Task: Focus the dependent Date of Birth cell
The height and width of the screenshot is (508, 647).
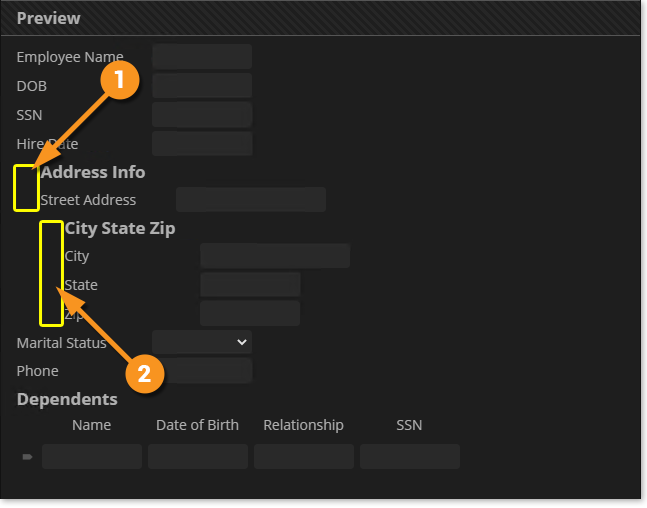Action: click(x=198, y=457)
